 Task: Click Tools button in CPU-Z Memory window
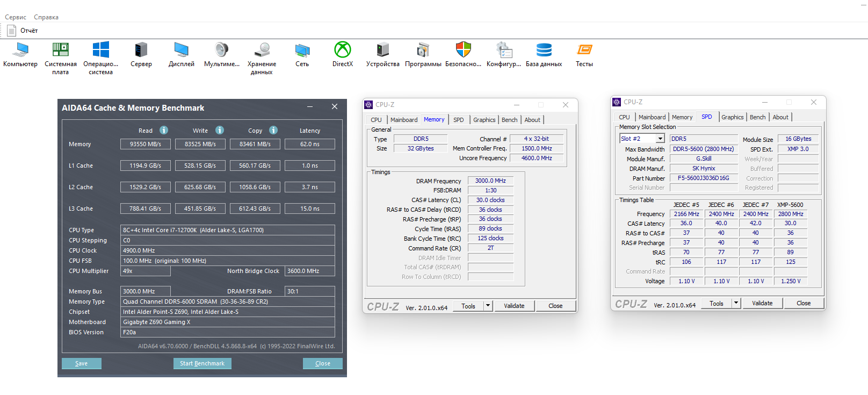coord(468,306)
